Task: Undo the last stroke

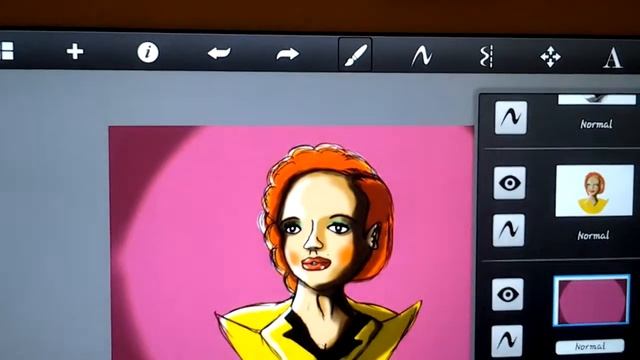Action: [x=219, y=53]
